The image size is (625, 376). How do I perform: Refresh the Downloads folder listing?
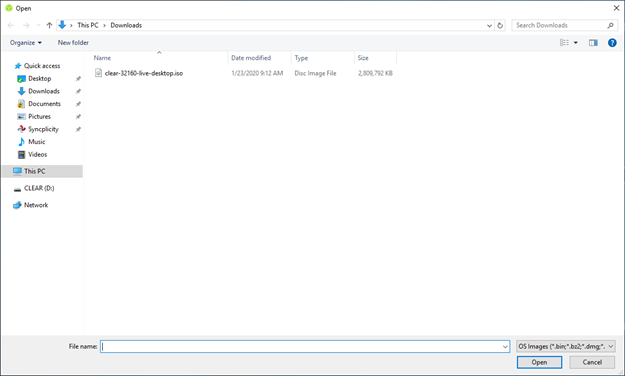(x=500, y=25)
